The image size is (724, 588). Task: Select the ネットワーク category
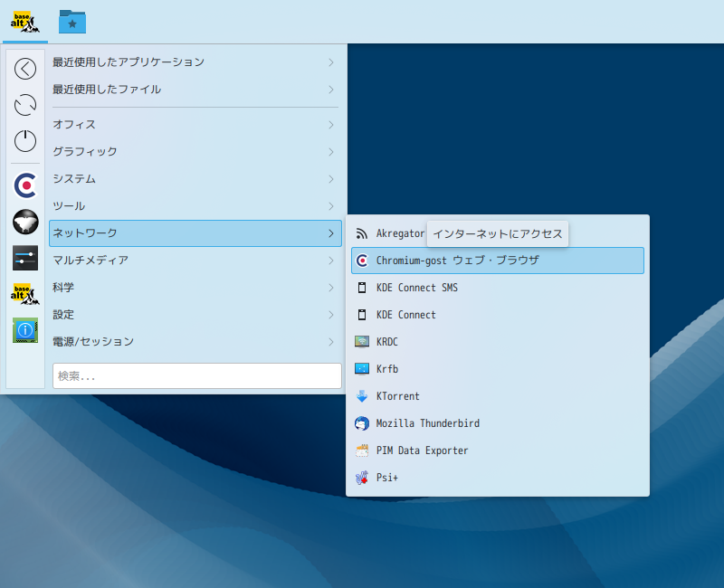tap(195, 233)
